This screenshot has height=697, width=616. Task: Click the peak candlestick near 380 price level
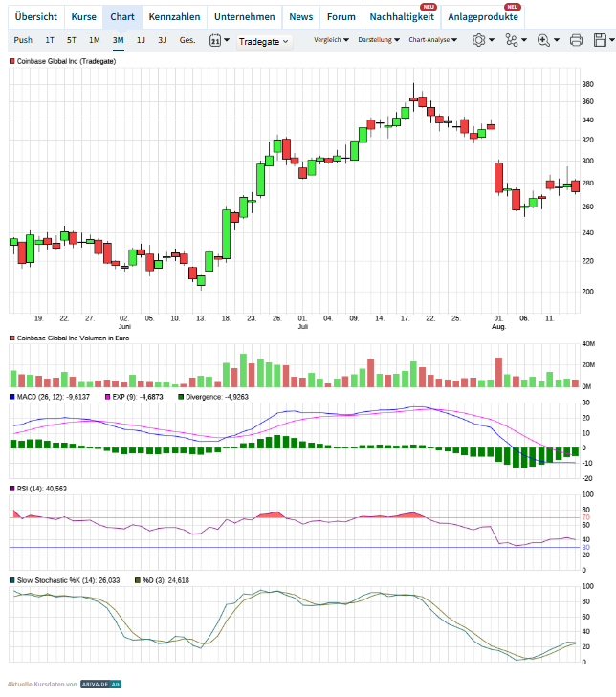tap(413, 98)
